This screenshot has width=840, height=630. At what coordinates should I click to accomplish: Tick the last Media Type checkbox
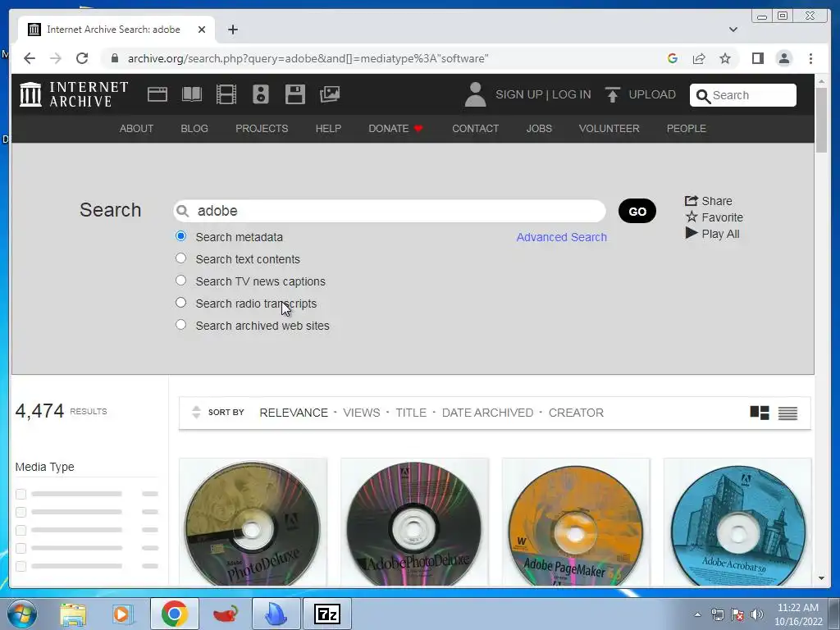point(21,566)
